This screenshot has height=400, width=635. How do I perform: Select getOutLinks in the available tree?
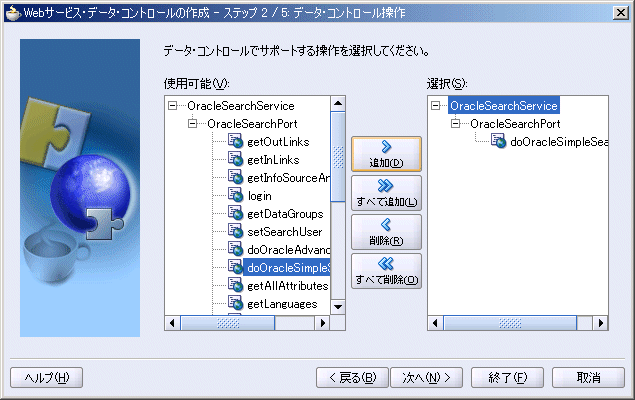[x=278, y=142]
